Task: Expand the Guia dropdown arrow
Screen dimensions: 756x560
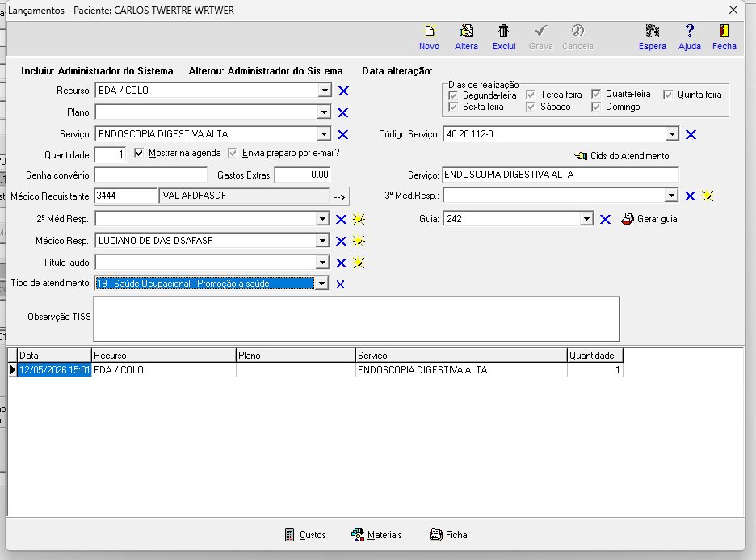Action: coord(586,219)
